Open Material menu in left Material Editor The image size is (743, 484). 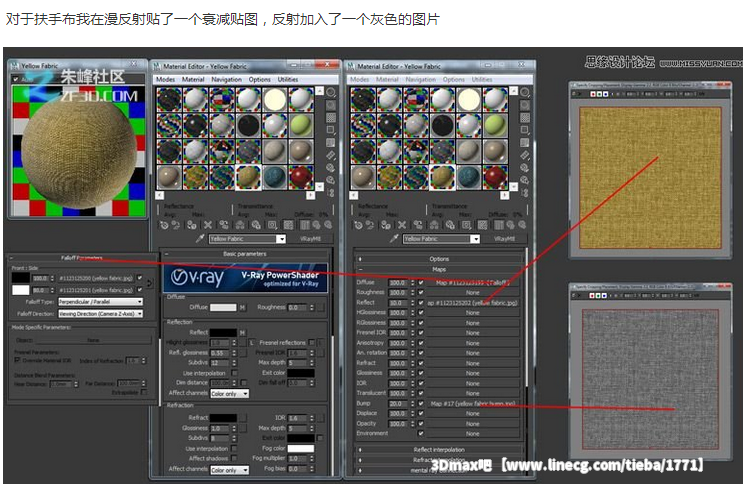point(193,79)
